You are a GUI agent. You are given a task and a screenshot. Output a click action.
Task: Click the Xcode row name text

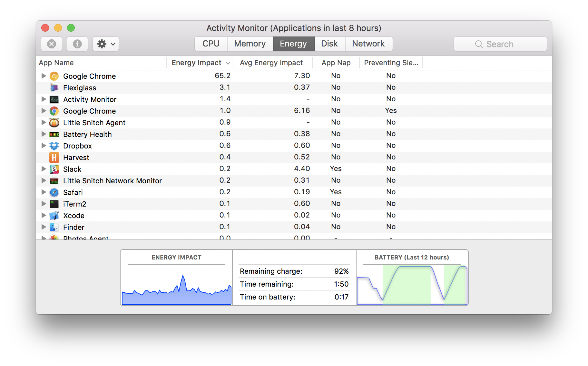74,216
